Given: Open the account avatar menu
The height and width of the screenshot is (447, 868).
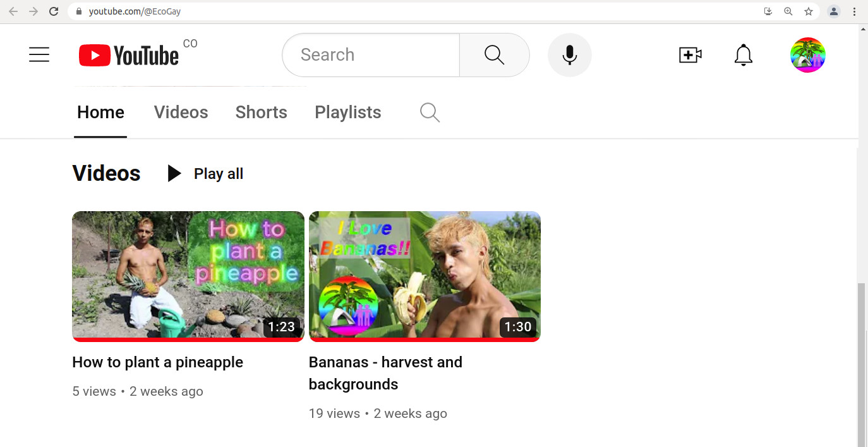Looking at the screenshot, I should coord(808,55).
